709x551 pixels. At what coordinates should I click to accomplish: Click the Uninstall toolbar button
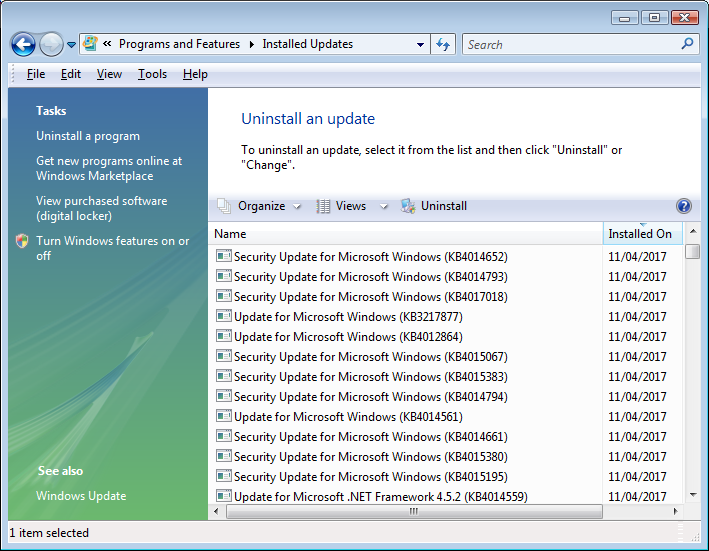click(434, 206)
